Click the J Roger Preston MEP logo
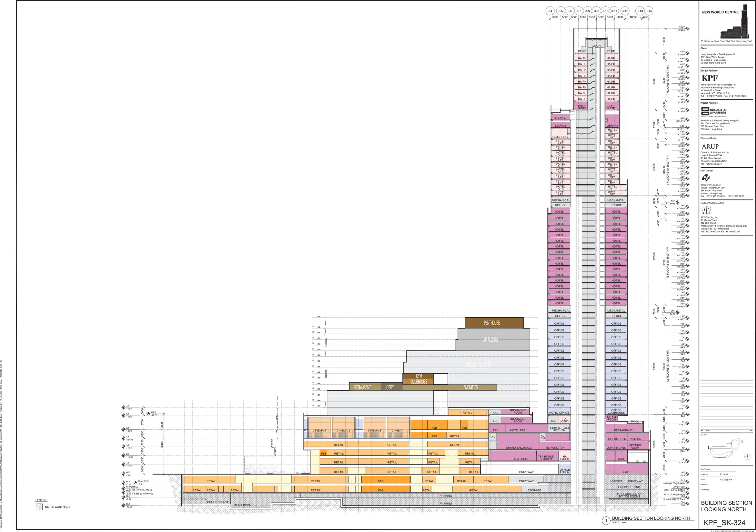This screenshot has height=532, width=756. click(x=706, y=178)
